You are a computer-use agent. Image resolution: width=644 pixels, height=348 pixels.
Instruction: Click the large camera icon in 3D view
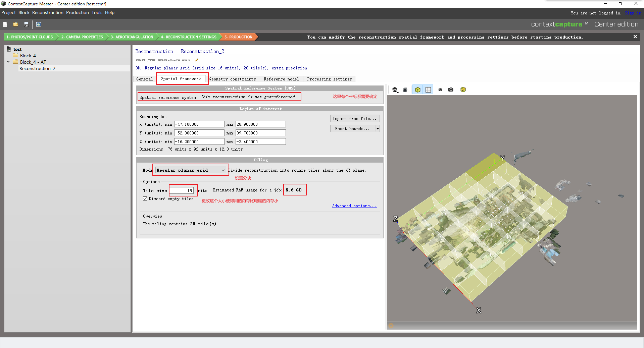tap(451, 90)
